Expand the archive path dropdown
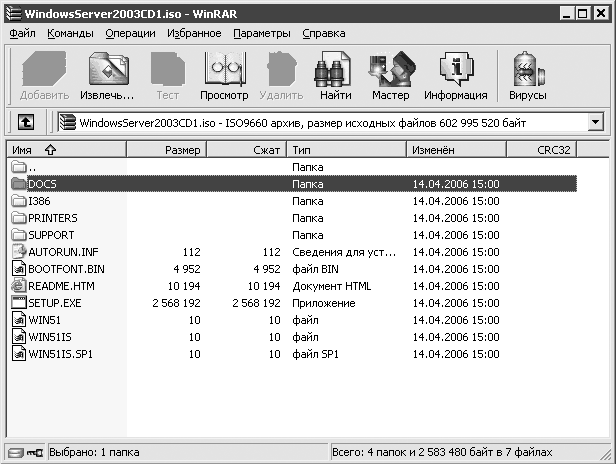Screen dimensions: 616x464 pyautogui.click(x=596, y=122)
